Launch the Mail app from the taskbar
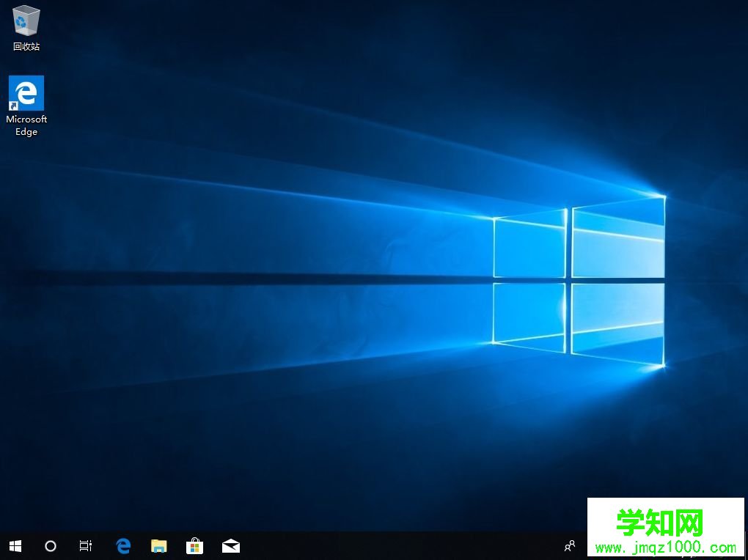The image size is (748, 560). tap(230, 546)
